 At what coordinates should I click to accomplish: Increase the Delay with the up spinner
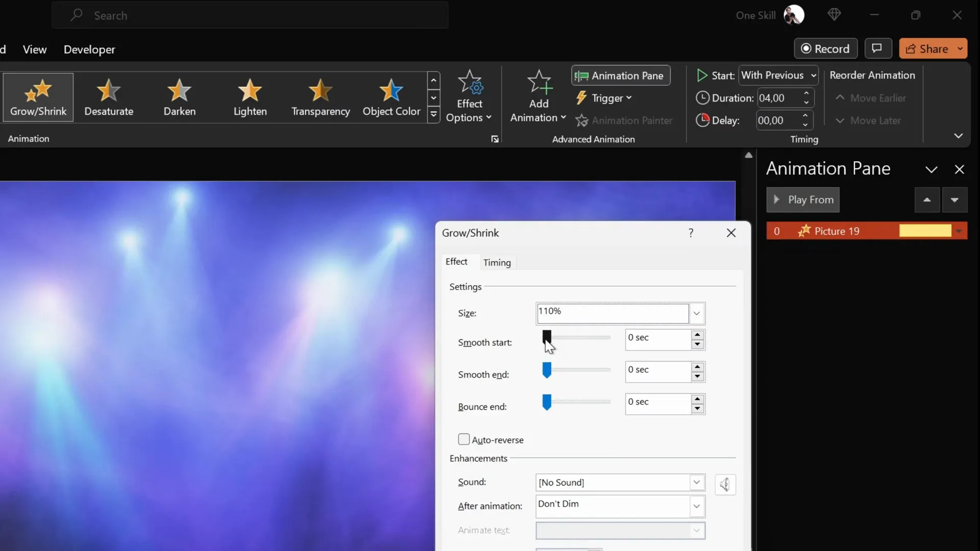(x=805, y=116)
